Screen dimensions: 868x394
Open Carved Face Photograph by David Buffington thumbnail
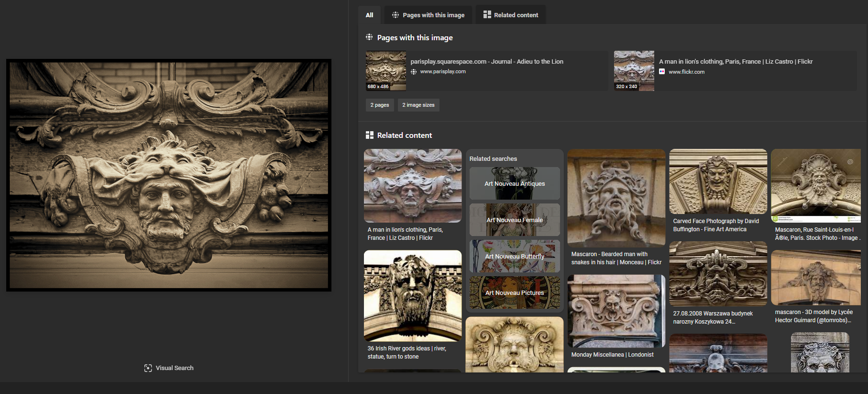(x=718, y=181)
